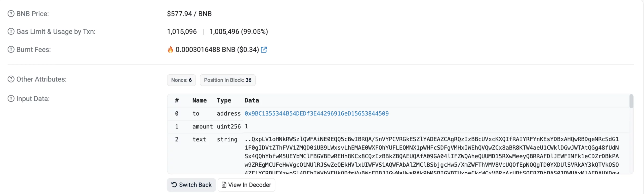Click the Position In Block: 36 badge
This screenshot has height=194, width=644.
227,80
